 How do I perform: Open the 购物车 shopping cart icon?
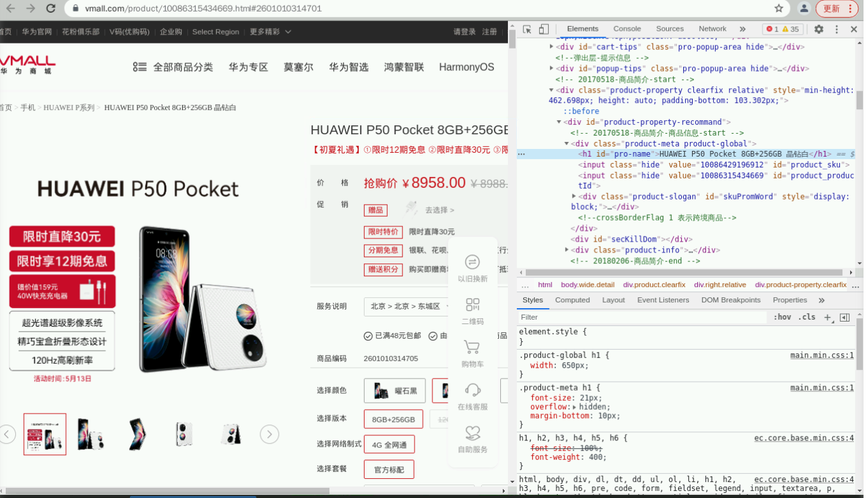tap(472, 347)
